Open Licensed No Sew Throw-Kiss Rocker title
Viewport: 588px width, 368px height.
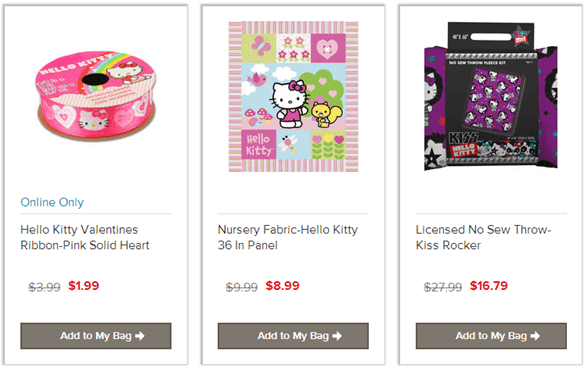click(483, 237)
